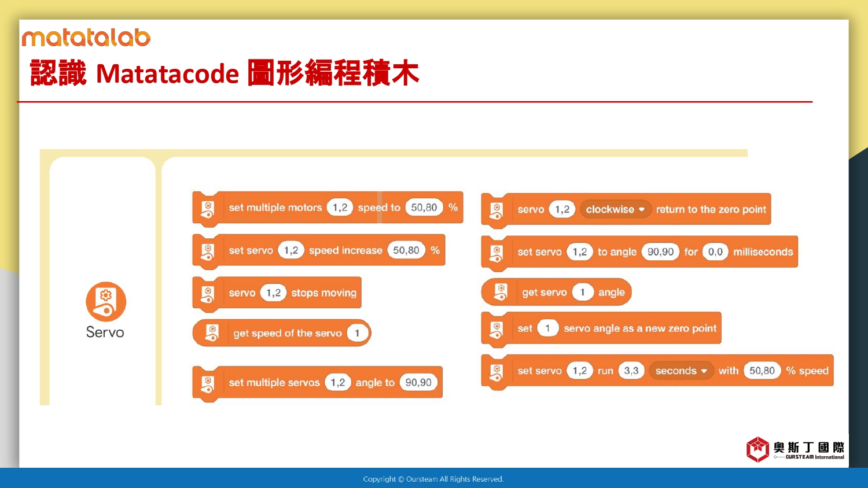868x488 pixels.
Task: Select the '% speed' text
Action: (x=807, y=371)
